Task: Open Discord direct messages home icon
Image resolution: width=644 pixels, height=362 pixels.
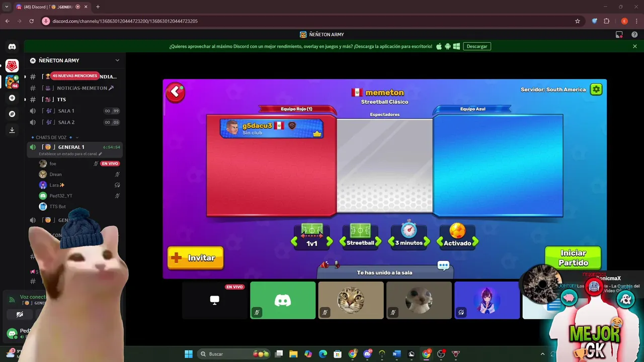Action: tap(12, 47)
